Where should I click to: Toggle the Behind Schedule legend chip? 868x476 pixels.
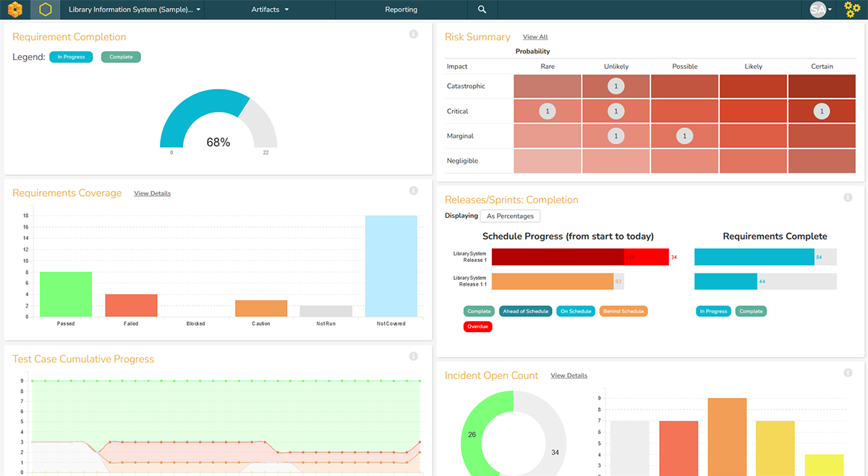(x=624, y=311)
